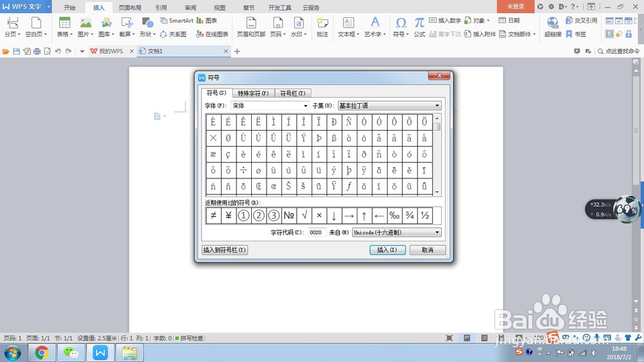Viewport: 644px width, 362px height.
Task: Click the undo arrow in quick toolbar
Action: tap(58, 52)
